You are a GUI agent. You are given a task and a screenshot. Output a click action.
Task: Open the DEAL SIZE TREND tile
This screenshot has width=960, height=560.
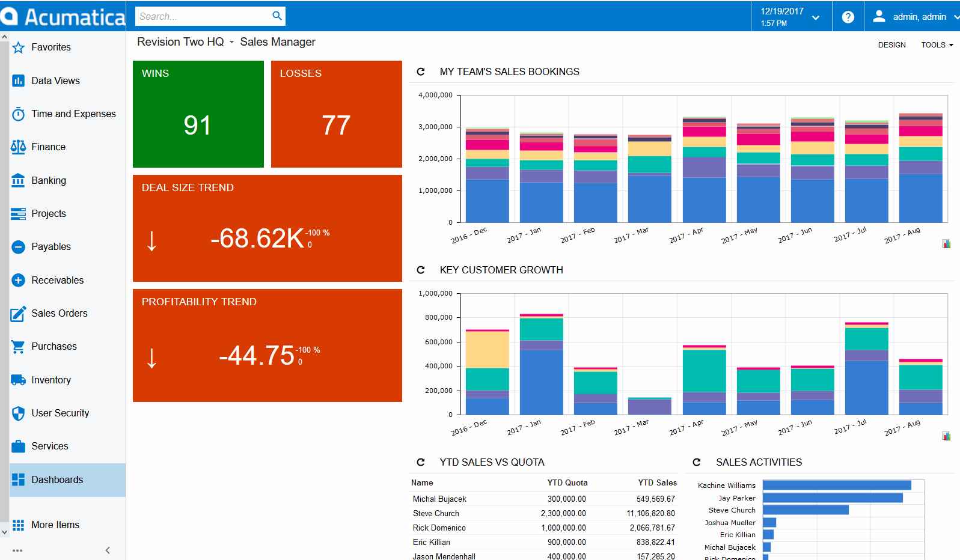(x=268, y=228)
